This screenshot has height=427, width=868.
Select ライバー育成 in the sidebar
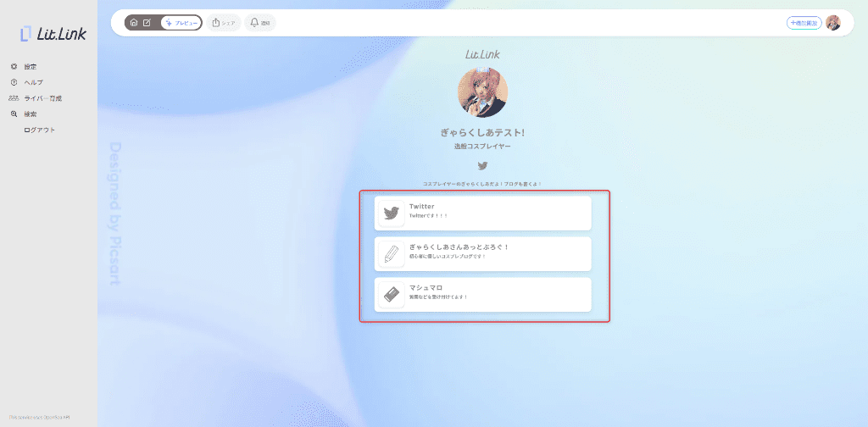[42, 98]
